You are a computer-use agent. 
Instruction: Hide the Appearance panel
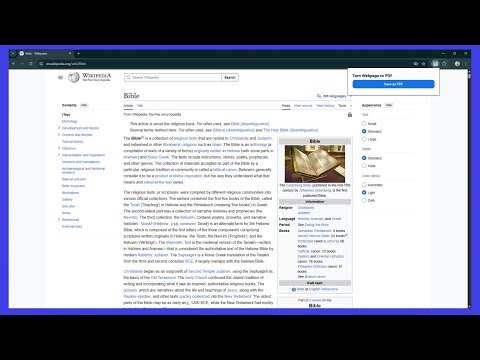pos(389,105)
